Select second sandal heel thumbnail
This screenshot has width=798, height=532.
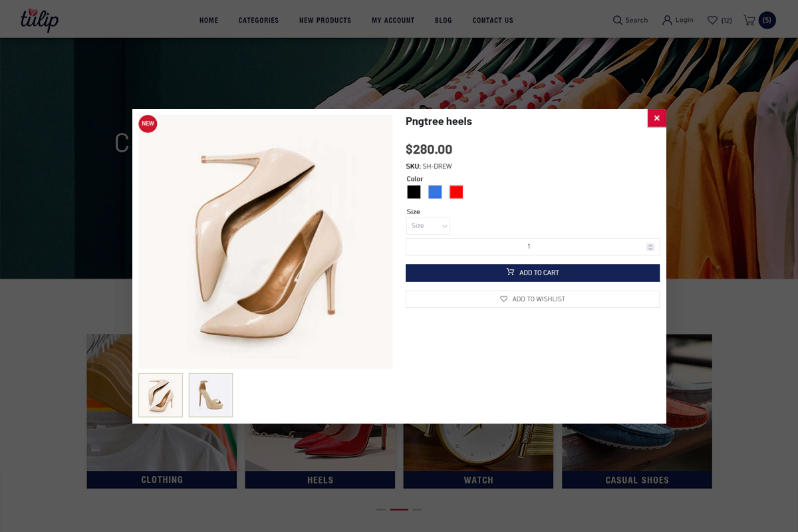tap(211, 395)
